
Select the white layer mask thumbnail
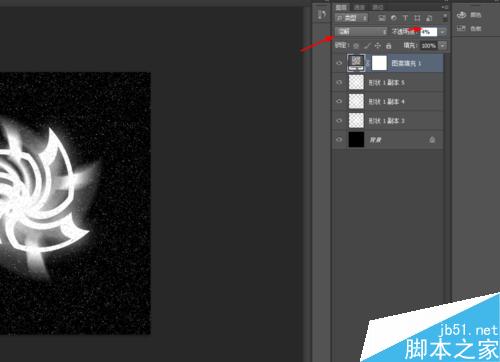click(x=379, y=63)
